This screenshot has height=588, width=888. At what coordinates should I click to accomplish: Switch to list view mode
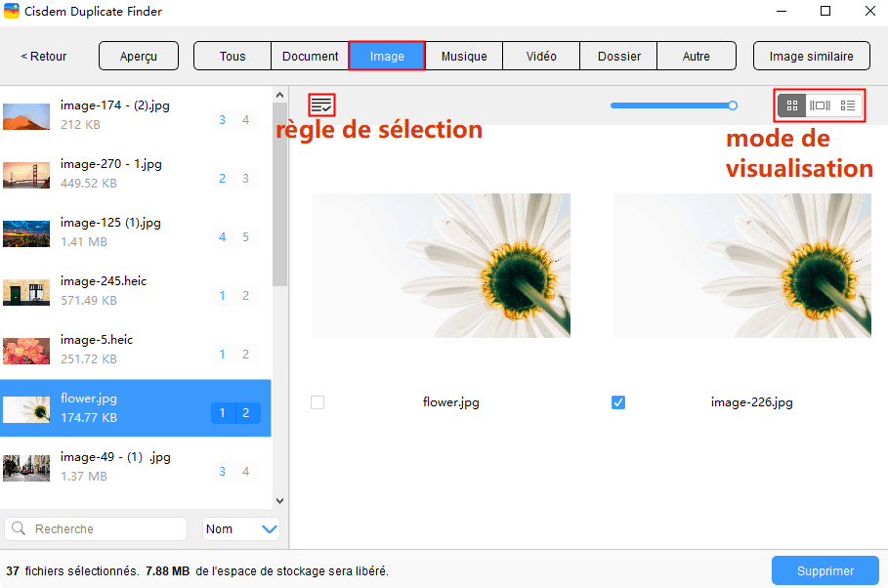(x=846, y=105)
